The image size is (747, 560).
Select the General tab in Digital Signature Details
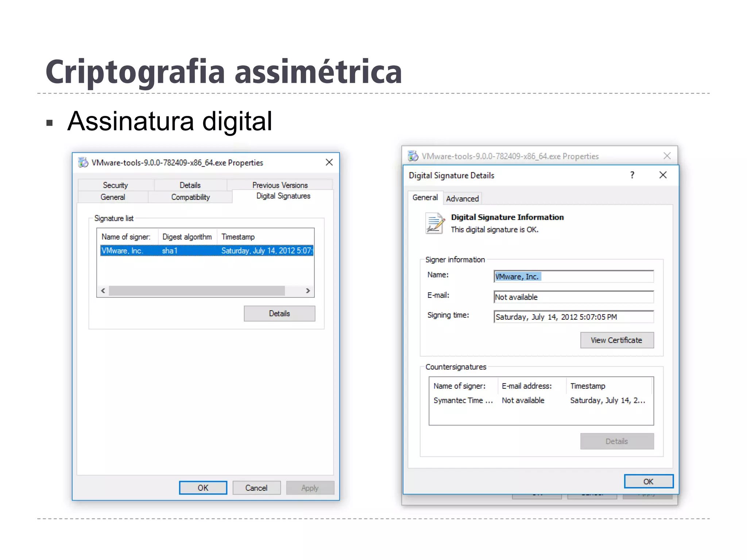point(425,198)
